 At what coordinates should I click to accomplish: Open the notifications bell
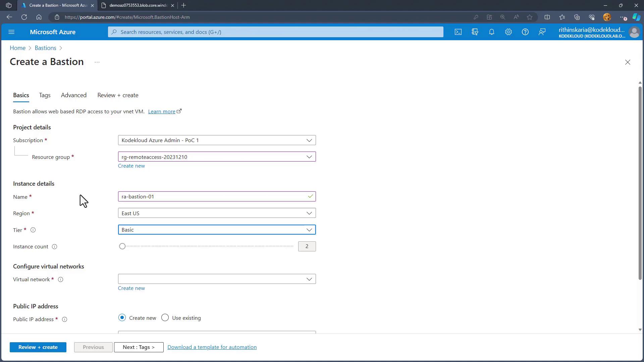tap(491, 32)
